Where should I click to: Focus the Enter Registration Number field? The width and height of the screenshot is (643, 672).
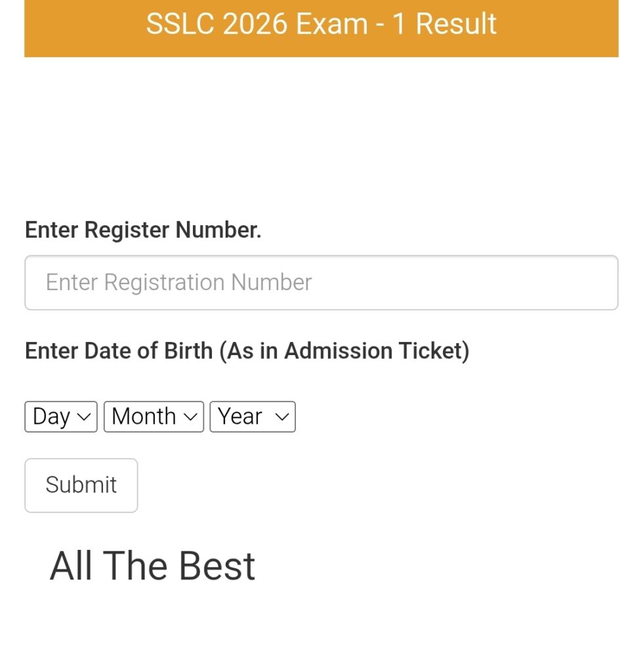tap(321, 283)
